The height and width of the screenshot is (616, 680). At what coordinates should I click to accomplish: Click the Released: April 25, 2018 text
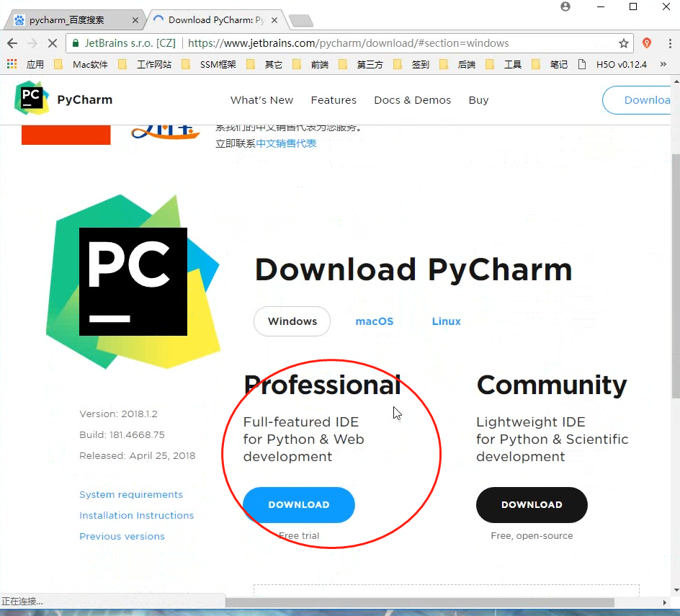[x=138, y=455]
